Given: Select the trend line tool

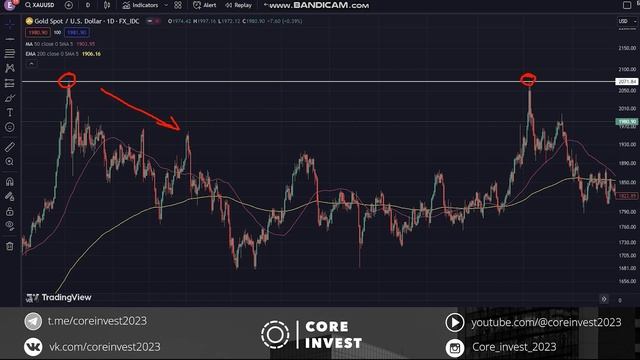Looking at the screenshot, I should [x=10, y=39].
